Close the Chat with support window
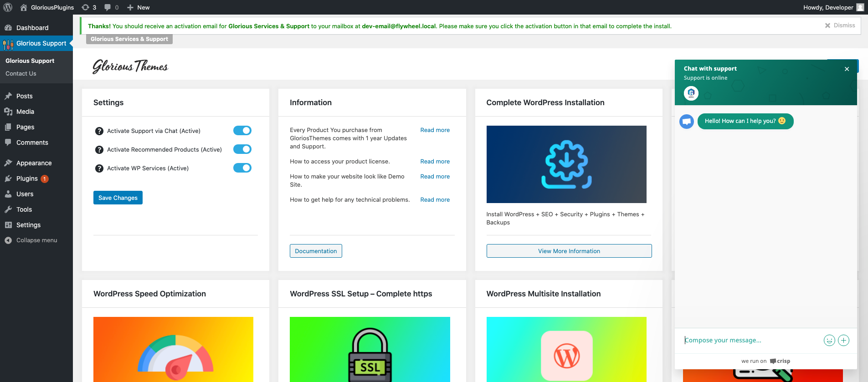This screenshot has width=868, height=382. 847,69
